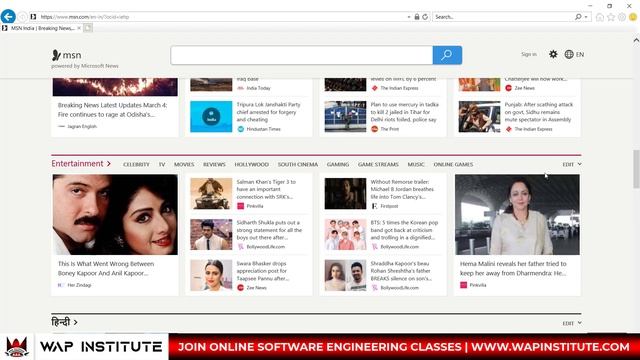Screen dimensions: 640x360
Task: Open the Sidharth Shukla statement article
Action: [269, 230]
